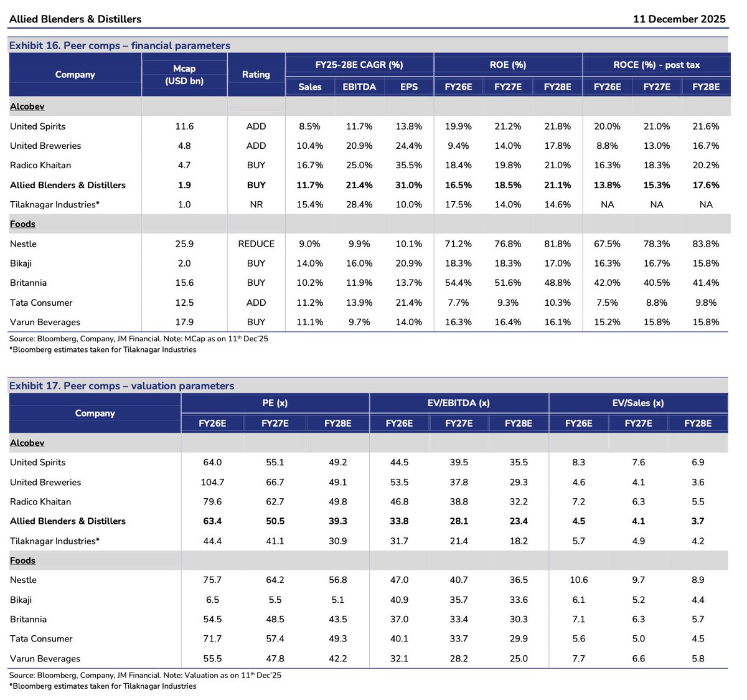This screenshot has width=747, height=700.
Task: Click Tata Consumer FY26E PE value 71.7
Action: coord(212,638)
